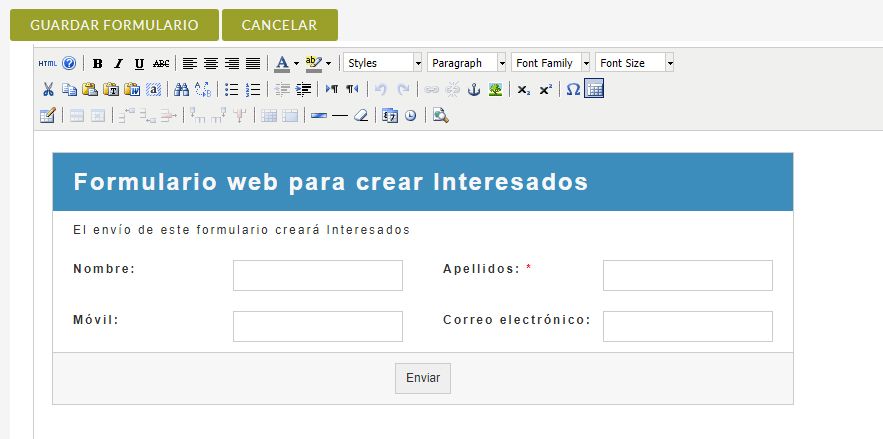Open the editor help icon

(x=69, y=63)
